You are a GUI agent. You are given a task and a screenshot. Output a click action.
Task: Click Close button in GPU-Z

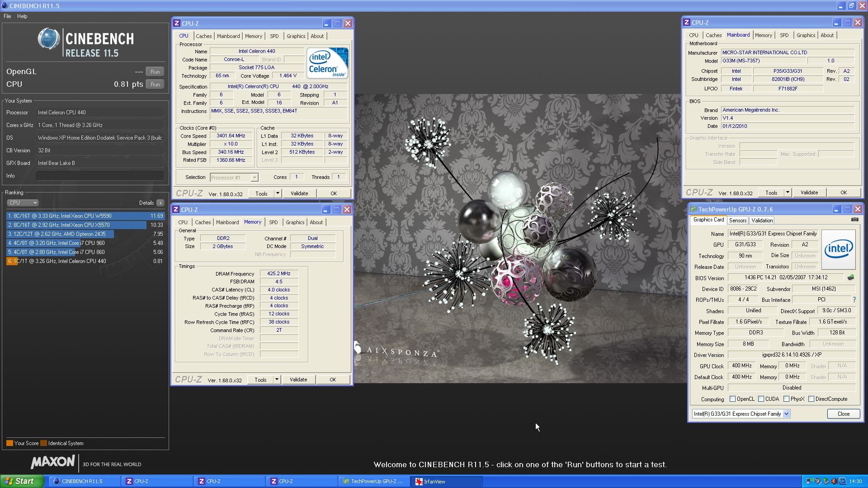click(x=844, y=414)
